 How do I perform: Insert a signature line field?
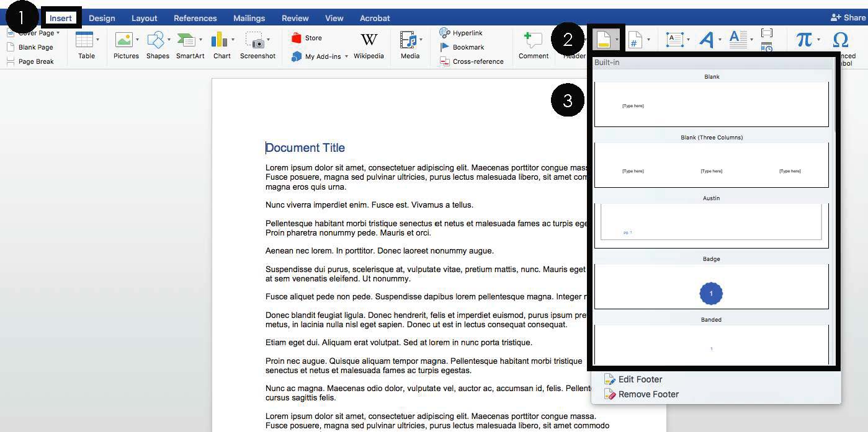click(767, 33)
